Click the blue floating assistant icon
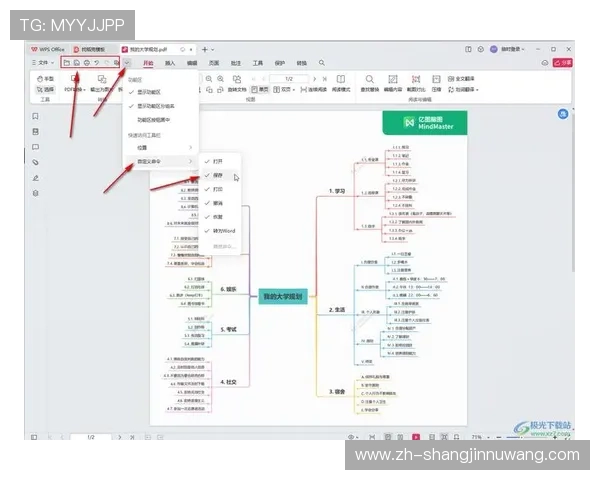Screen dimensions: 600x480 pos(562,114)
